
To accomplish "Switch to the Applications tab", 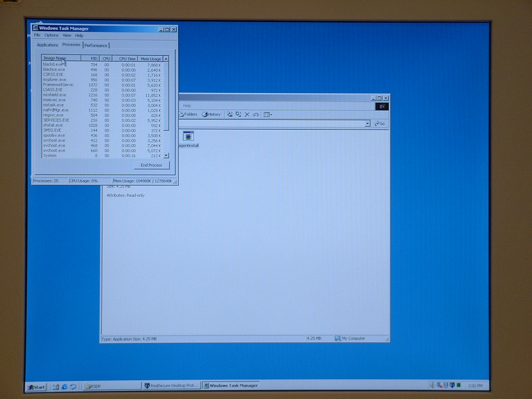I will tap(47, 45).
